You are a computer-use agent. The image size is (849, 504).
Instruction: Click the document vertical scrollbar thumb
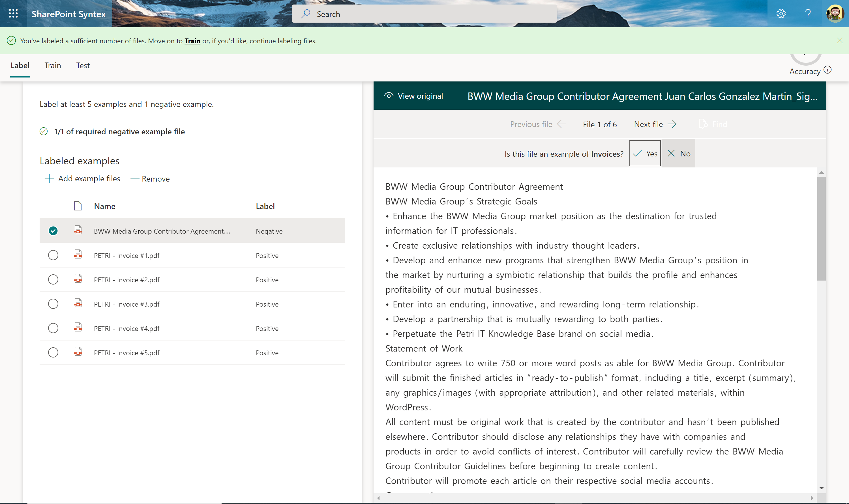821,228
